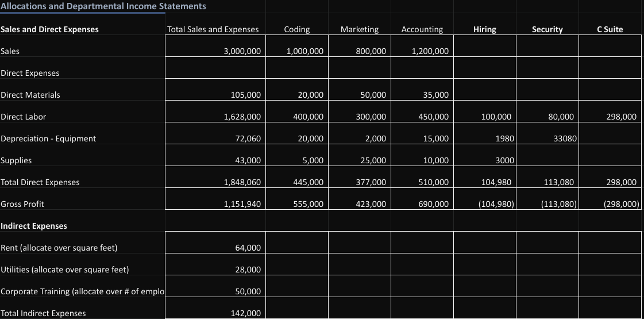Click the 'Sales and Direct Expenses' header
This screenshot has width=644, height=319.
click(x=50, y=29)
